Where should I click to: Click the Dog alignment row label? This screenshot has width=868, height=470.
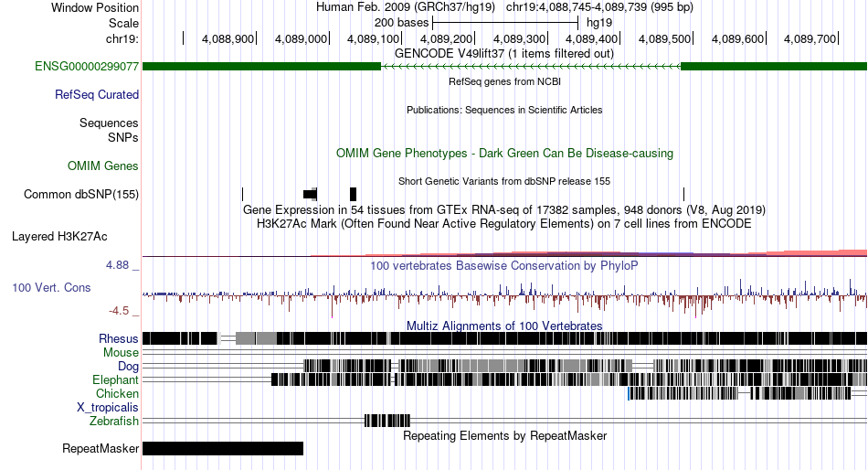coord(129,366)
